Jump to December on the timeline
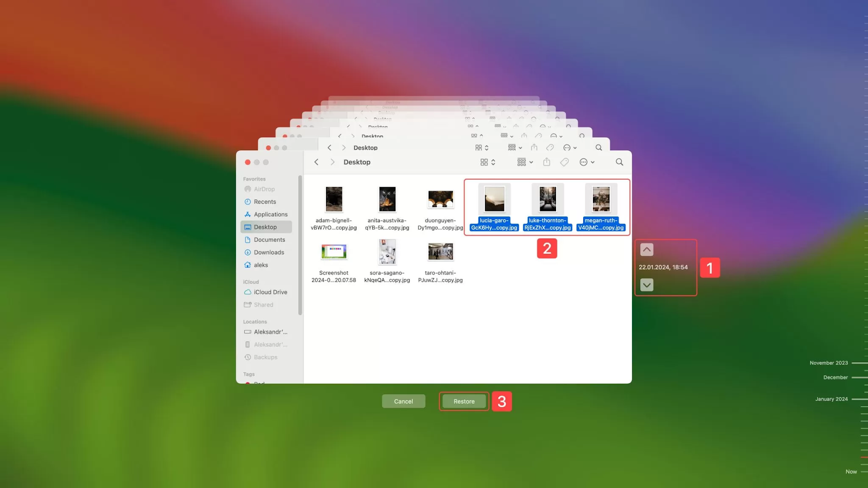Screen dimensions: 868x488 pos(835,377)
